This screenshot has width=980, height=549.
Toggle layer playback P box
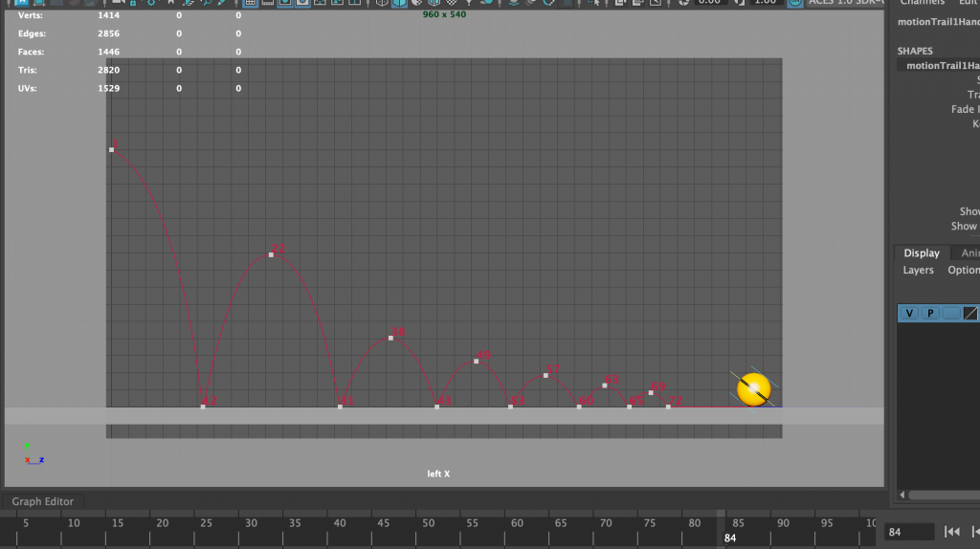(x=930, y=313)
